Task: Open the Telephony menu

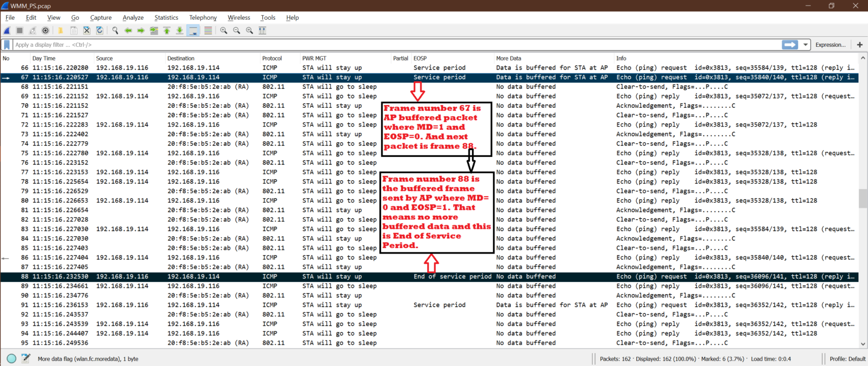Action: point(203,18)
